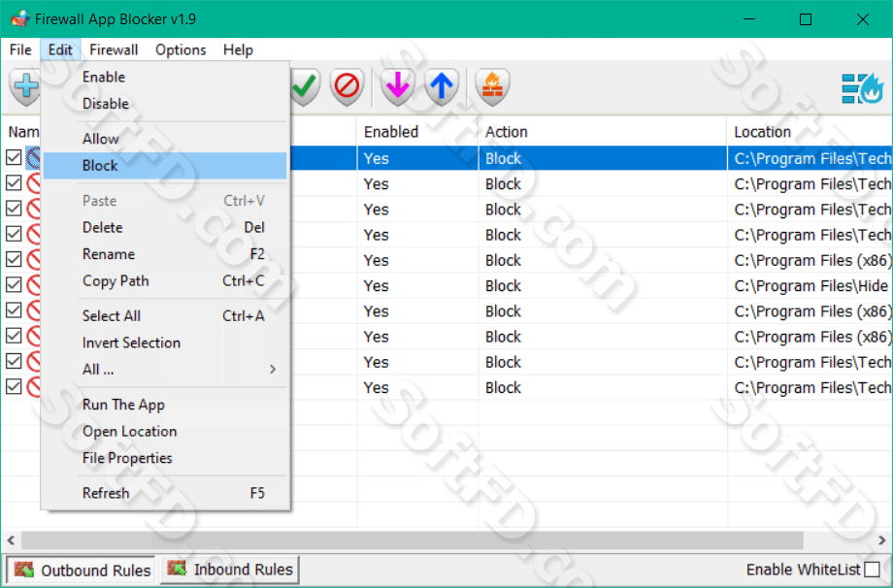The height and width of the screenshot is (588, 893).
Task: Click the C:\Program Files\Hide location cell
Action: click(810, 285)
